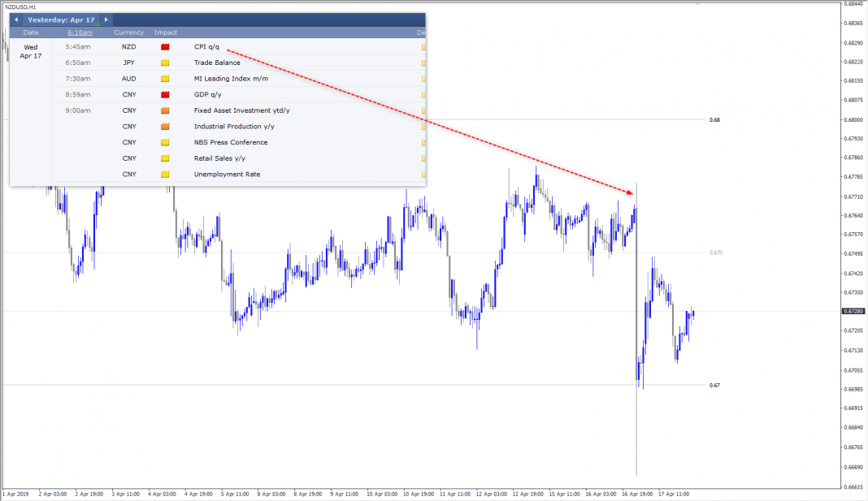Image resolution: width=868 pixels, height=501 pixels.
Task: Open the 'Yesterday: Apr 17' date selector
Action: (x=61, y=19)
